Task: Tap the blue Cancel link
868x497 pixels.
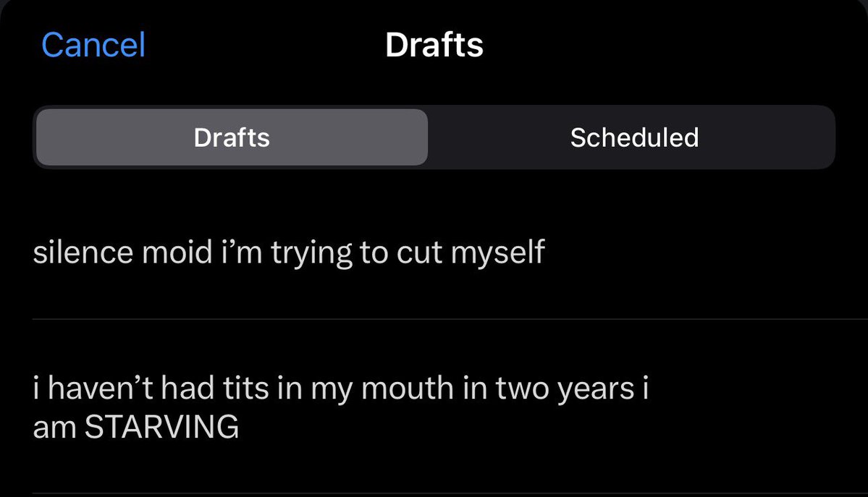Action: (93, 45)
